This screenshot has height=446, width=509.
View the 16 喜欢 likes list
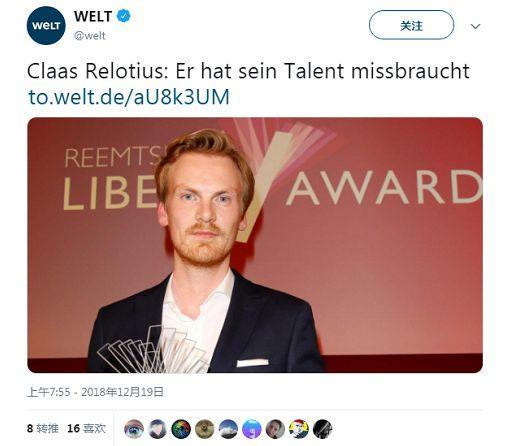point(87,428)
